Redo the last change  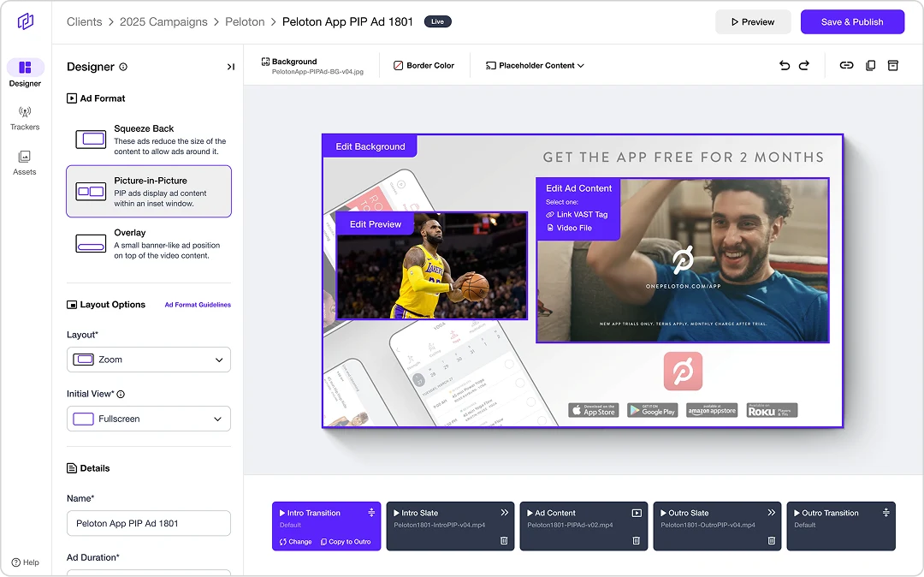(803, 65)
